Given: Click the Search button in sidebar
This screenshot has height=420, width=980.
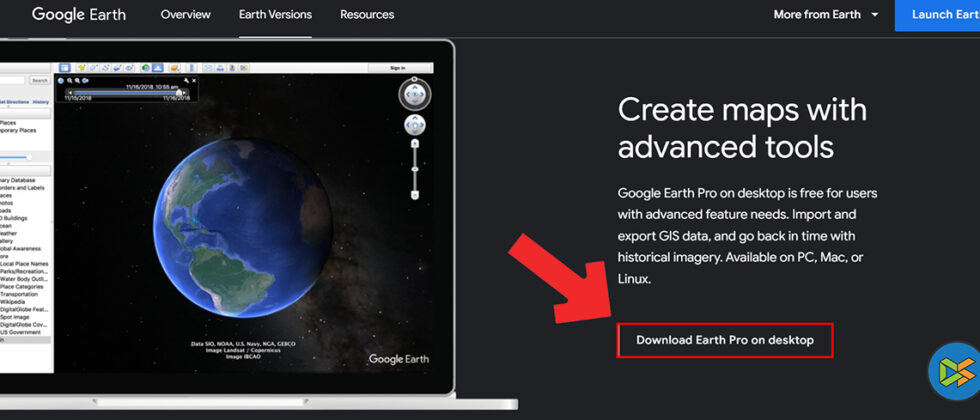Looking at the screenshot, I should tap(39, 81).
